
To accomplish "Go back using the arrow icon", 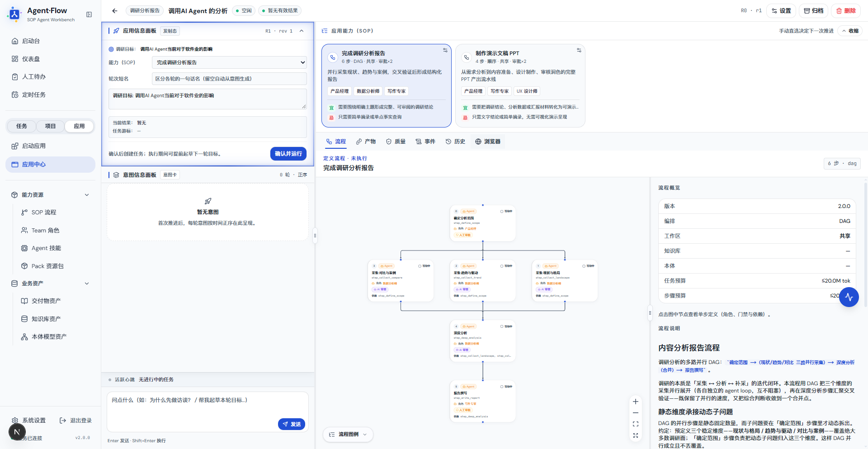I will pyautogui.click(x=115, y=11).
